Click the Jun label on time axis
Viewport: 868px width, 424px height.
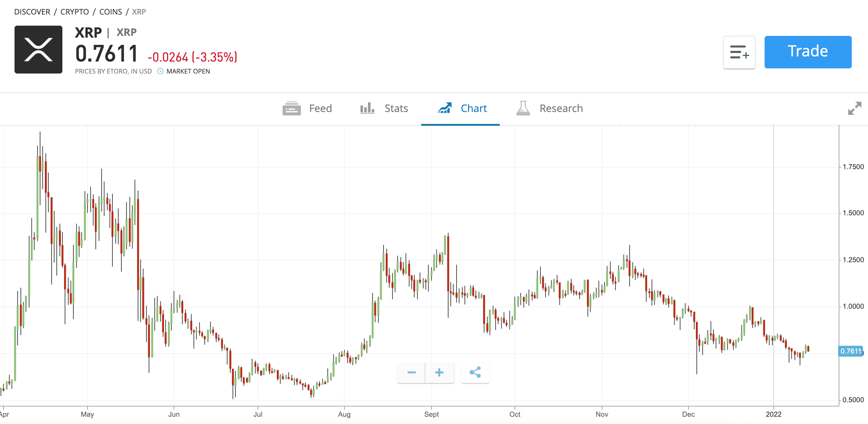tap(174, 414)
